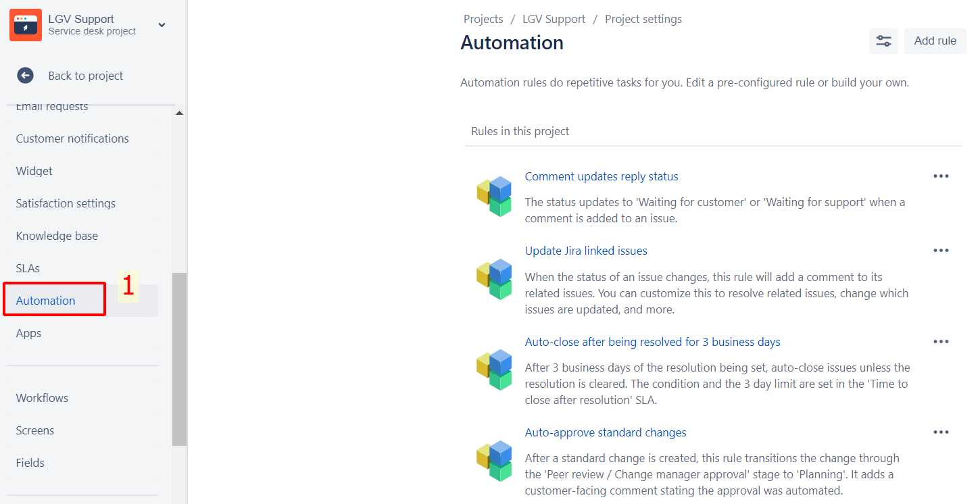Open Satisfaction settings in the sidebar
Screen dimensions: 980x504
point(66,203)
